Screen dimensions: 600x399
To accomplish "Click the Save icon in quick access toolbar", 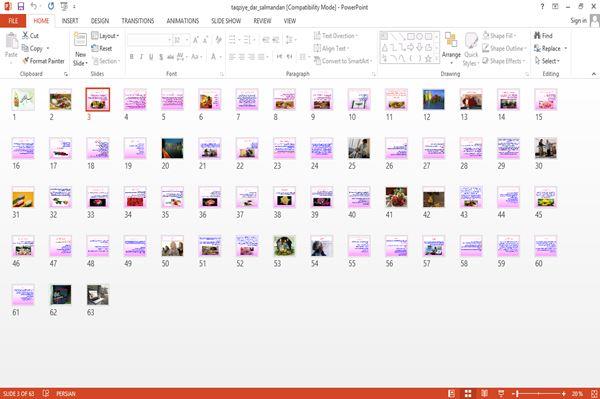I will point(21,7).
